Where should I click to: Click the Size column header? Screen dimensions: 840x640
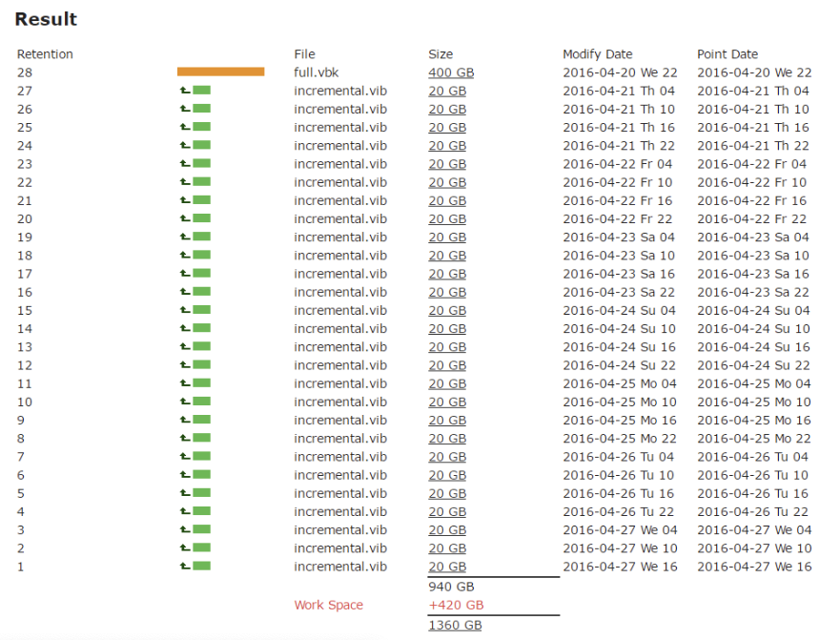(440, 54)
